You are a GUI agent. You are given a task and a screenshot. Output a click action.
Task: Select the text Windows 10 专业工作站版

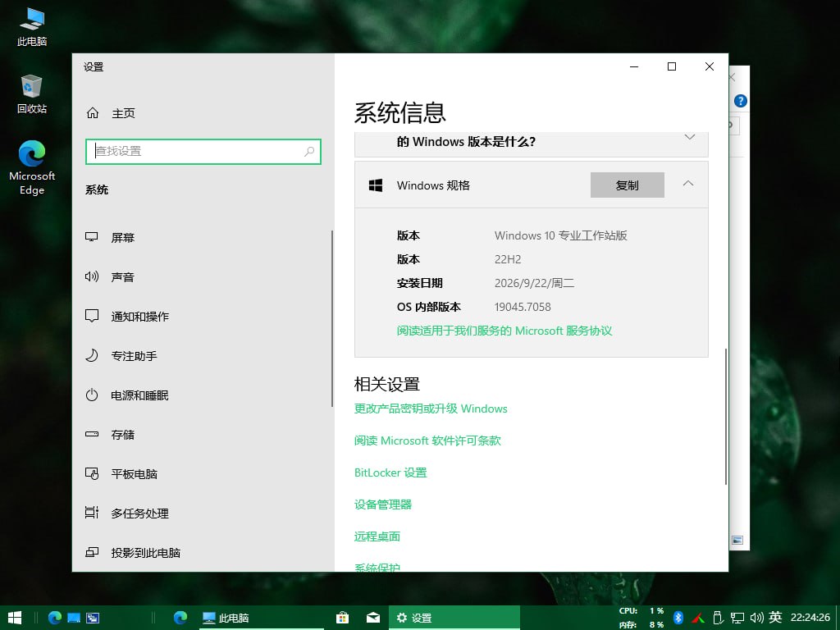(x=560, y=235)
